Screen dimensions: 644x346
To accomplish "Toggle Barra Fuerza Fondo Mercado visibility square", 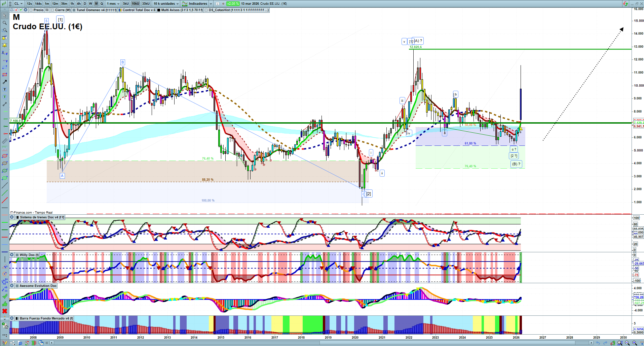I will (17, 318).
